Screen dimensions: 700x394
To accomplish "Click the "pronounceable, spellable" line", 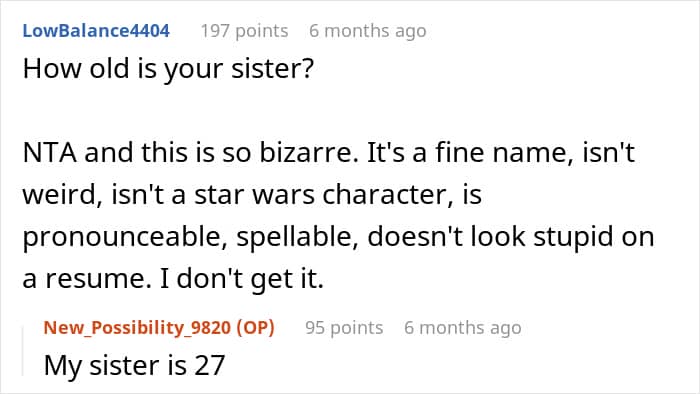I will (x=191, y=236).
